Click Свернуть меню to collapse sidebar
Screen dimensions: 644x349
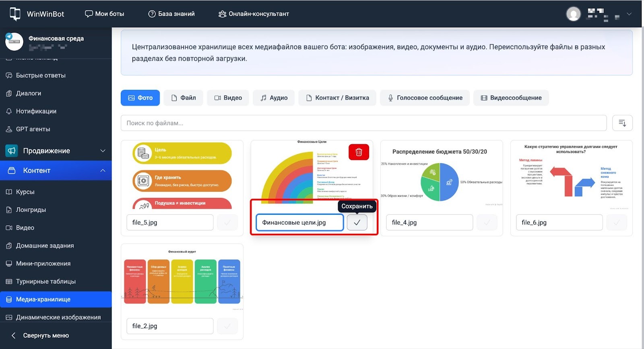[45, 335]
